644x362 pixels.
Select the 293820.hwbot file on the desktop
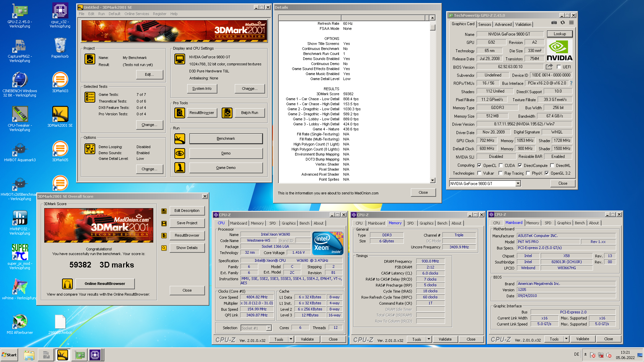click(60, 324)
